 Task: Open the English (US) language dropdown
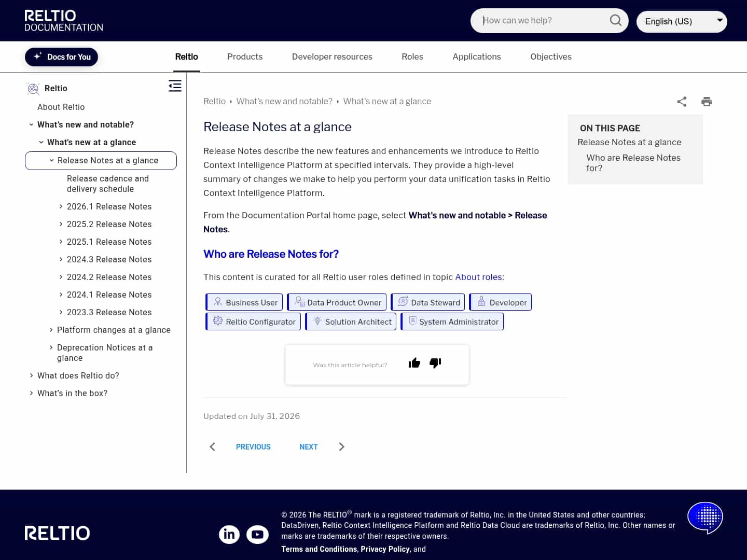[x=682, y=21]
